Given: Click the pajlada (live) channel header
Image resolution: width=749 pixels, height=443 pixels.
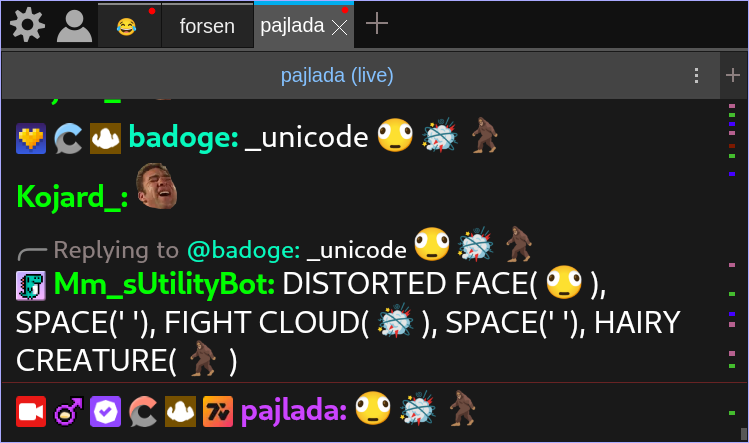Looking at the screenshot, I should click(337, 76).
